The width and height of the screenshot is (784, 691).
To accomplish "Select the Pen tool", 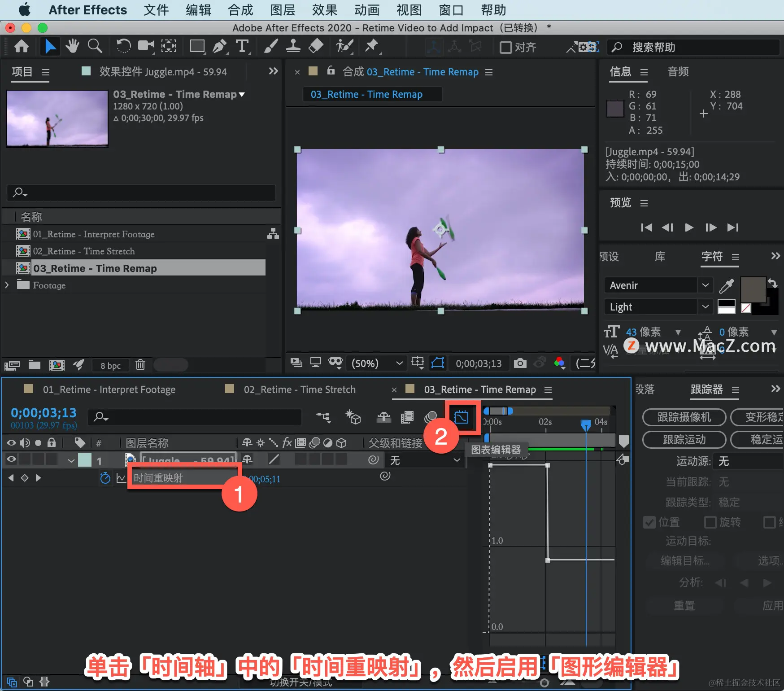I will tap(220, 46).
